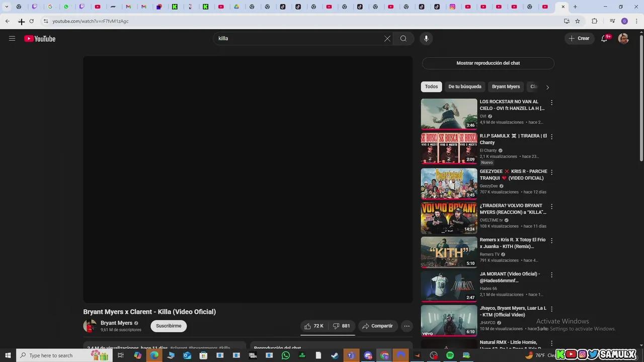
Task: Open options menu for R.I.P SAMULX video
Action: coord(551,137)
